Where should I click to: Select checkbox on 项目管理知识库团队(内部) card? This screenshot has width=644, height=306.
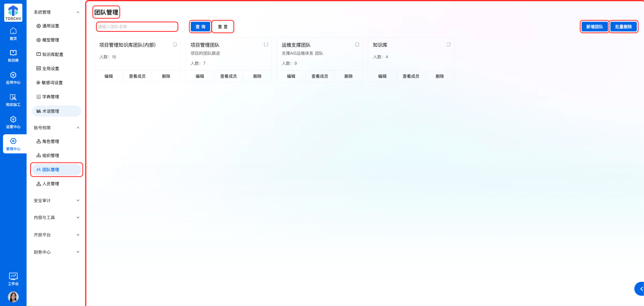(x=175, y=45)
